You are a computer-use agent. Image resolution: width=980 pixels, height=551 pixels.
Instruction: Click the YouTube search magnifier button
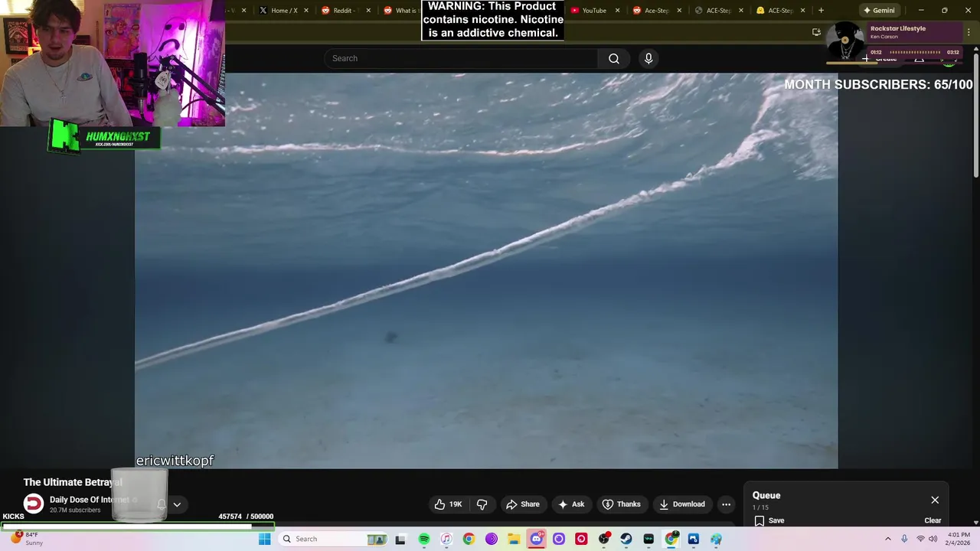pos(614,58)
